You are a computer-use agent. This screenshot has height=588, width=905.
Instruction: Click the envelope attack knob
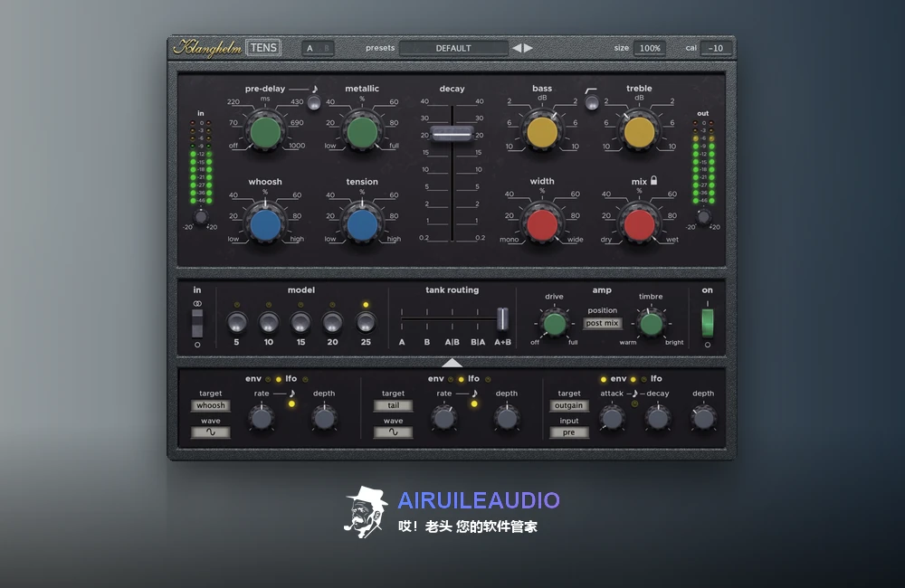point(611,418)
